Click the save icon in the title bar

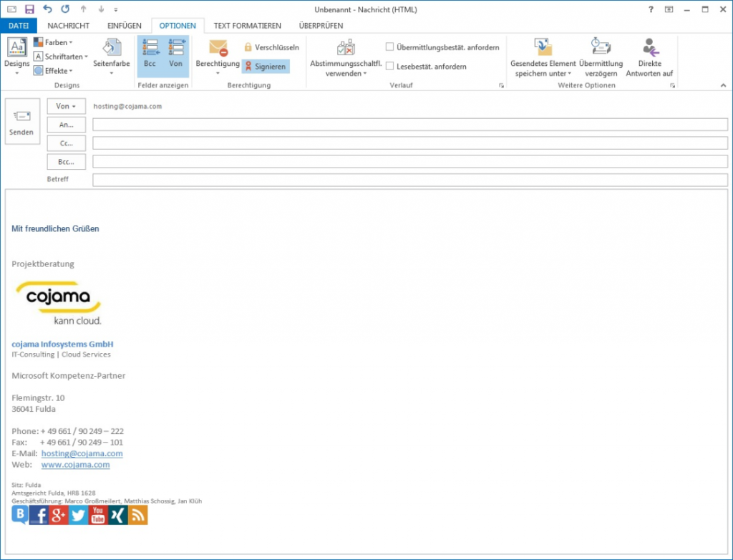point(29,9)
